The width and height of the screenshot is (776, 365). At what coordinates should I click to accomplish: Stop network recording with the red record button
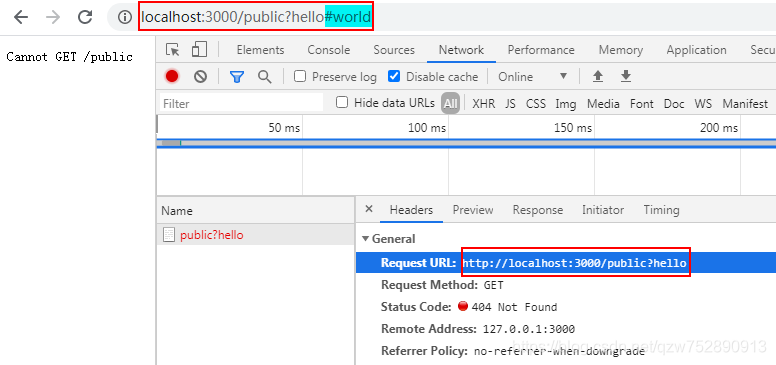tap(172, 76)
